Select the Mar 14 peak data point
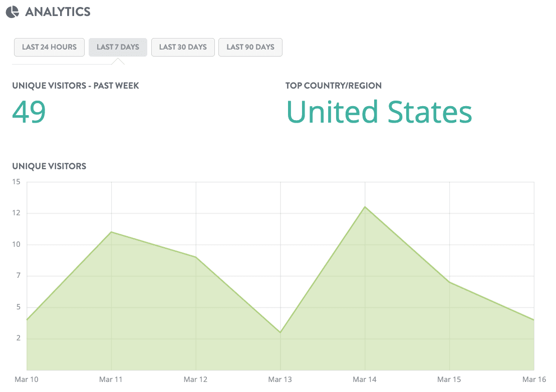Screen dimensions: 556x392 [x=365, y=207]
